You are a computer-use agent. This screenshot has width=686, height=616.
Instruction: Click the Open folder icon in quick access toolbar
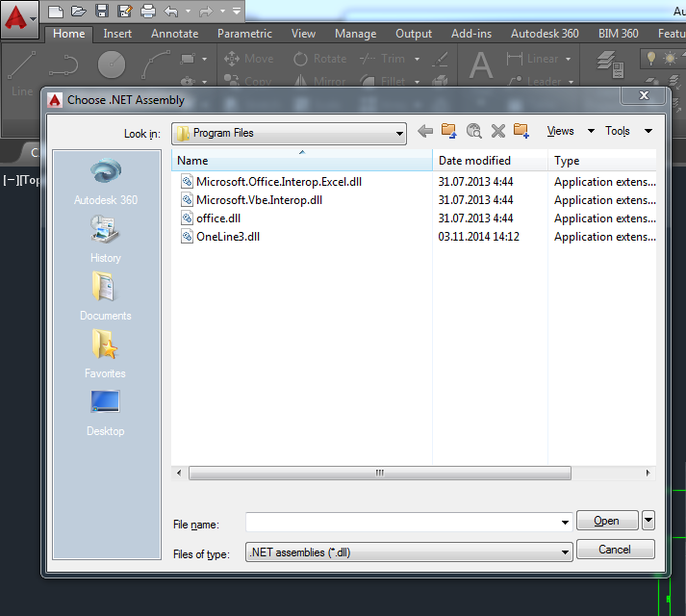coord(79,11)
